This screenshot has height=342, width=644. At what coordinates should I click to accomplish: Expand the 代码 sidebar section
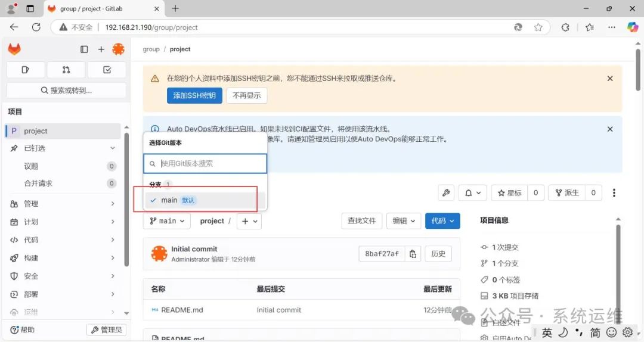point(63,240)
